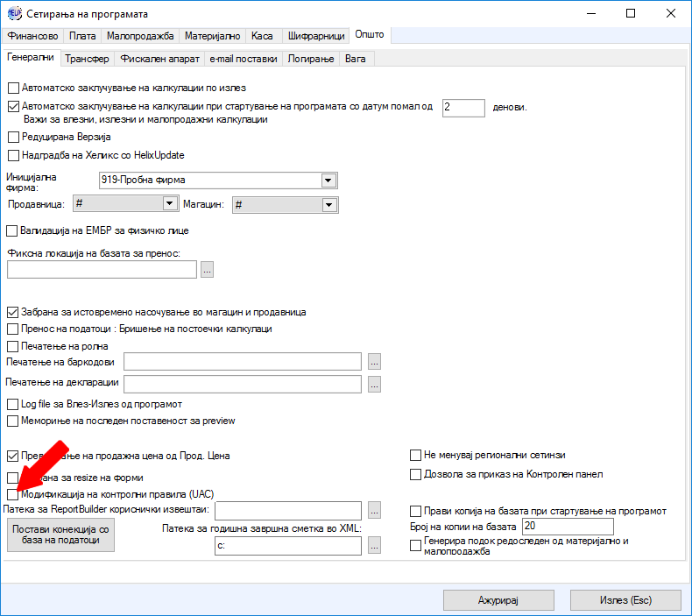Enable Log file за Влез-Излез
Screen dimensions: 692x616
pyautogui.click(x=13, y=404)
